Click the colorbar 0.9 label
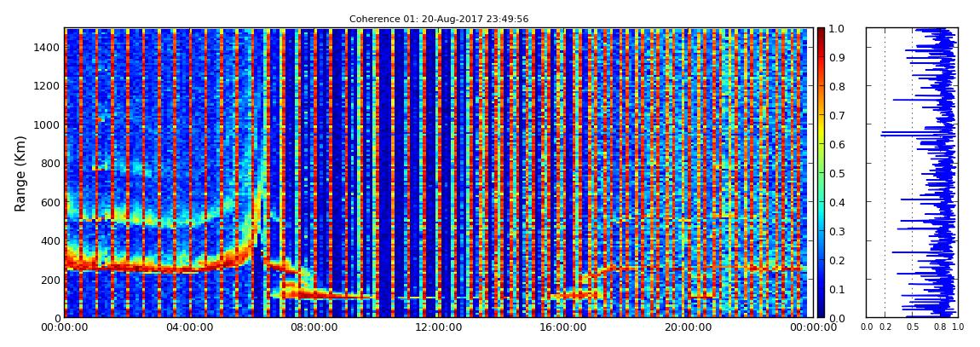Screen dimensions: 980x347 point(839,57)
